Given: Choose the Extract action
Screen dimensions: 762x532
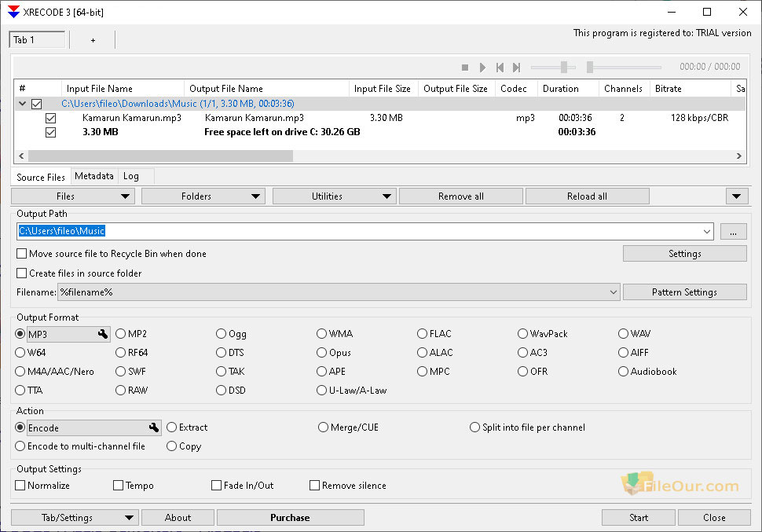Looking at the screenshot, I should point(171,427).
